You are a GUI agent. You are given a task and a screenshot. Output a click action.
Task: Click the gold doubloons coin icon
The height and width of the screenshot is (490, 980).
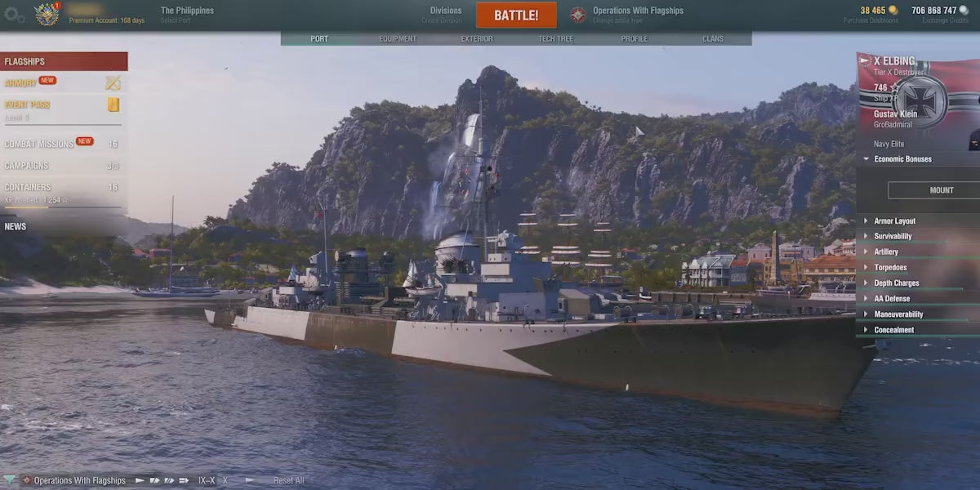click(x=893, y=11)
